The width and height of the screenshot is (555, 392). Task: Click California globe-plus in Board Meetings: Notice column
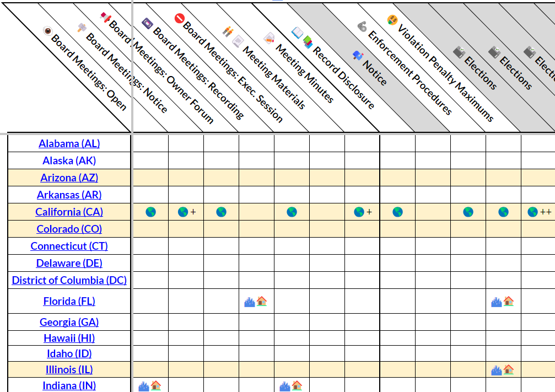[x=186, y=212]
